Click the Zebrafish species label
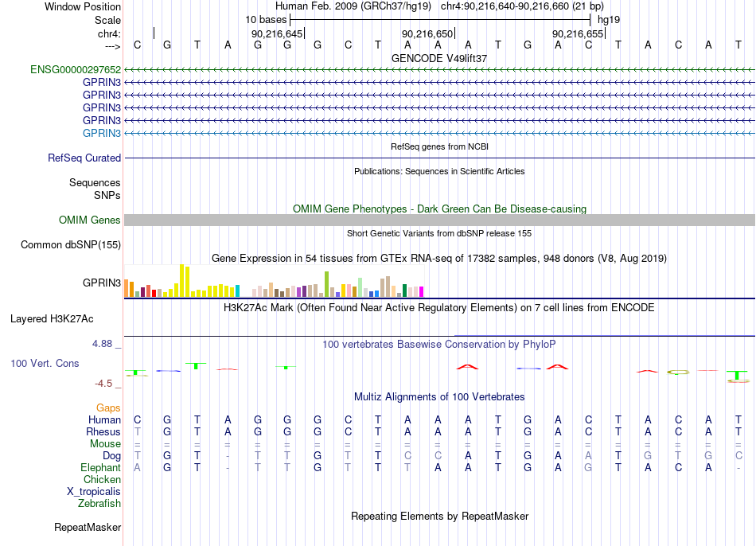 tap(99, 503)
